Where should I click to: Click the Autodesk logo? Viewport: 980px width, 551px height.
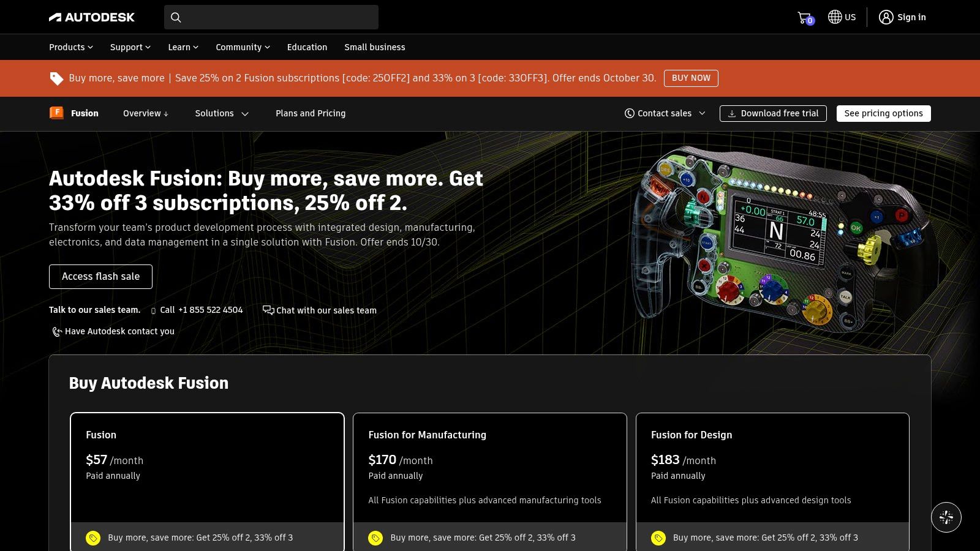(92, 17)
